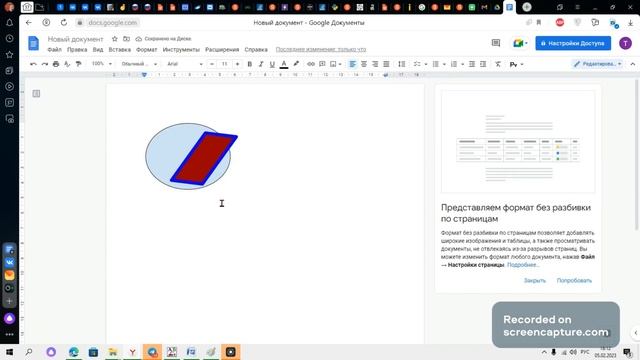
Task: Click the Redo arrow in the toolbar
Action: coord(45,64)
